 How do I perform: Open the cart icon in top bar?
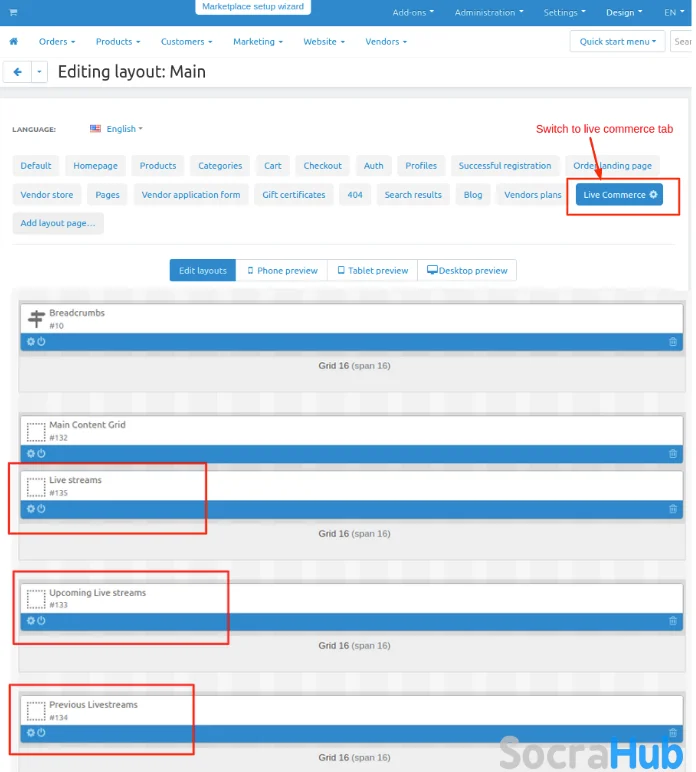[13, 12]
